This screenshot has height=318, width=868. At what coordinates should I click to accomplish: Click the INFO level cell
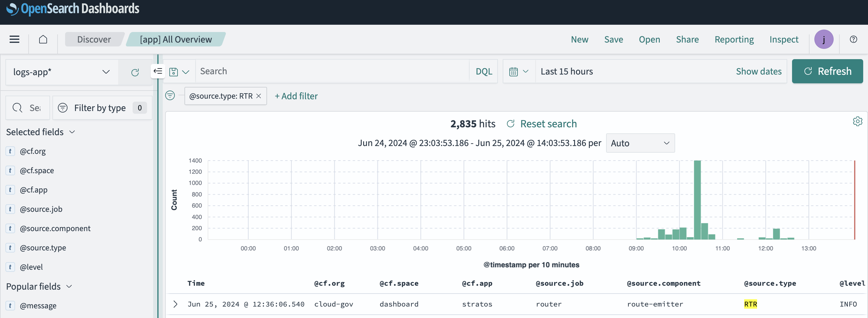coord(848,304)
